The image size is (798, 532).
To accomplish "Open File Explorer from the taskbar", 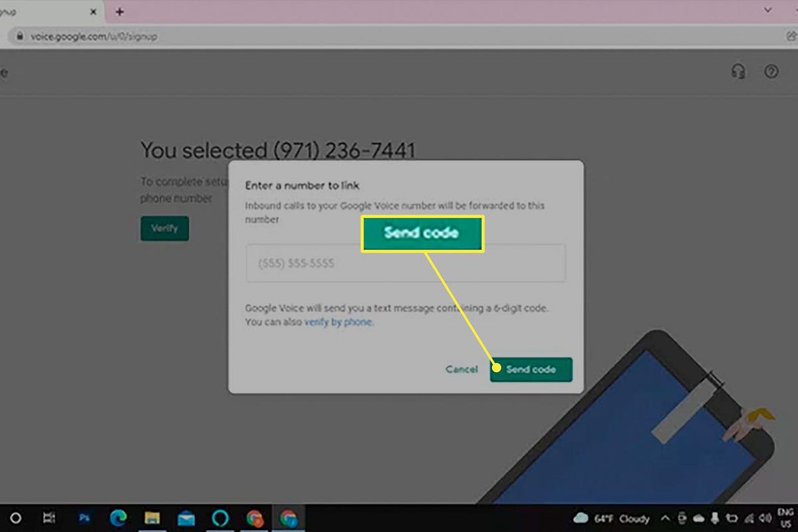I will [x=152, y=517].
